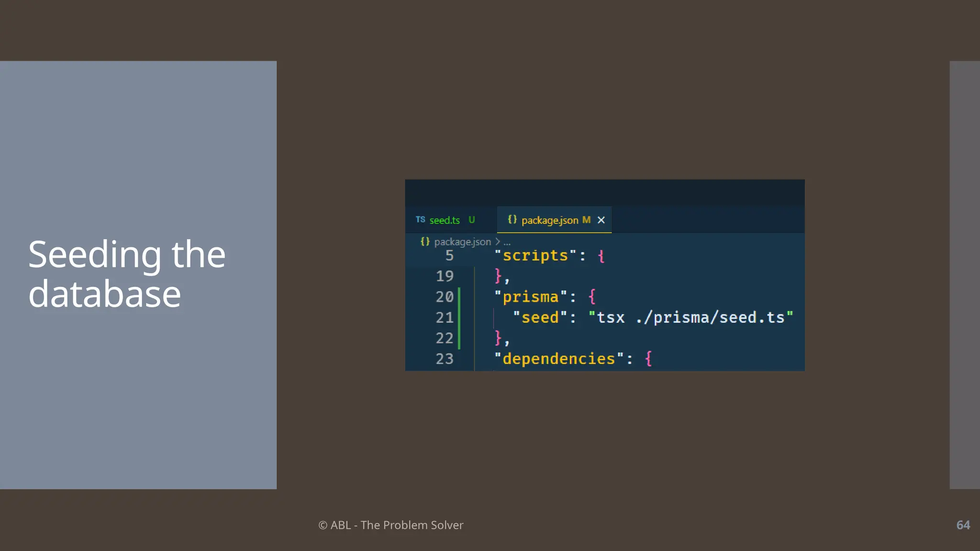Select the package.json tab
The image size is (980, 551).
549,220
